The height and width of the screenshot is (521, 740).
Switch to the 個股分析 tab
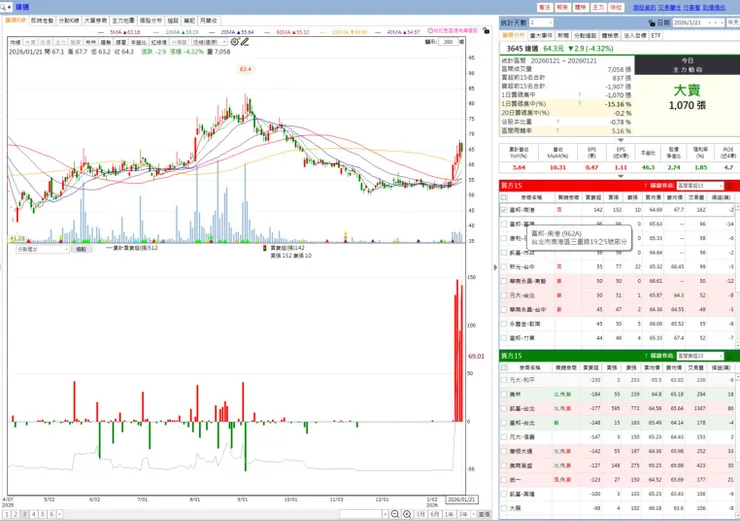(151, 21)
